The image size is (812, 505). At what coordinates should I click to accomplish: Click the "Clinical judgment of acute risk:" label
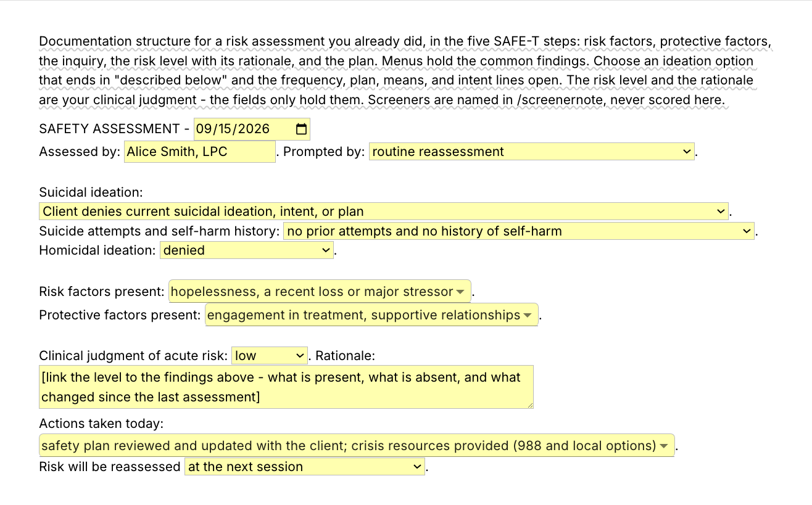133,356
